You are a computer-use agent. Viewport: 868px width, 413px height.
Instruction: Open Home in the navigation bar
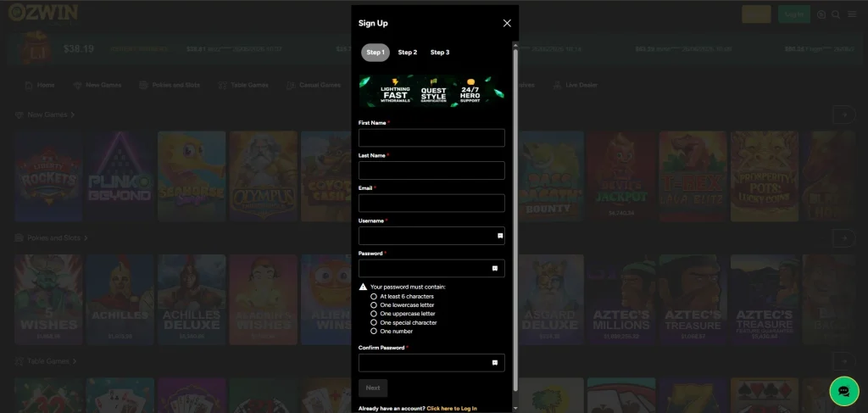tap(40, 86)
